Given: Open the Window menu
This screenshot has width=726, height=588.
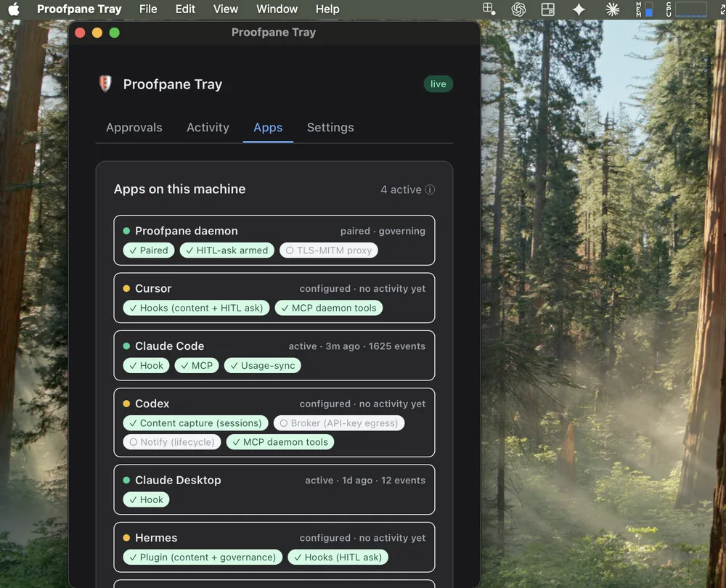Looking at the screenshot, I should pos(277,9).
